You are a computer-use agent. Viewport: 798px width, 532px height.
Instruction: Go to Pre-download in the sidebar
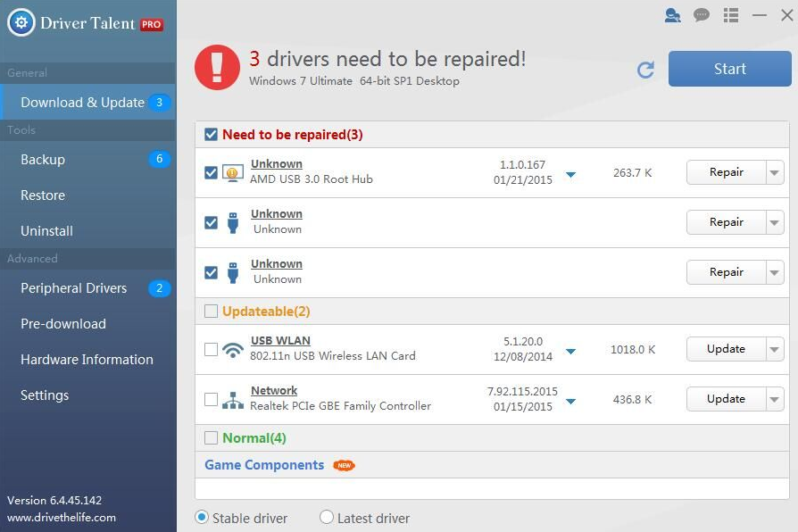(x=88, y=324)
